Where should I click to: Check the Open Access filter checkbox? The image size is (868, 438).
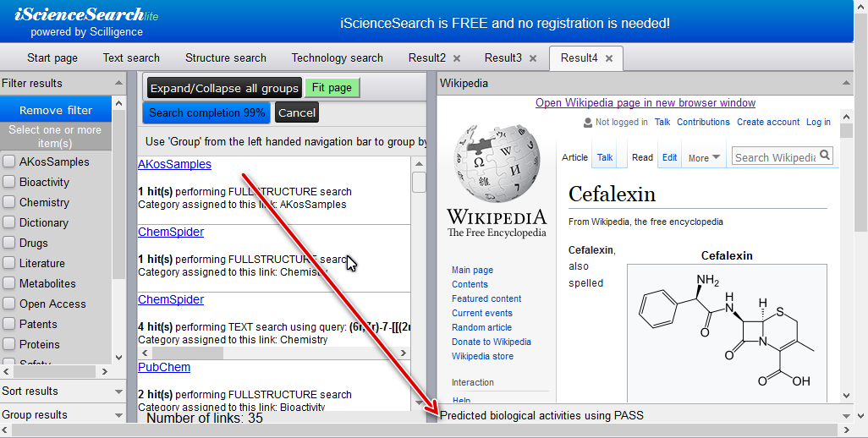pos(8,304)
